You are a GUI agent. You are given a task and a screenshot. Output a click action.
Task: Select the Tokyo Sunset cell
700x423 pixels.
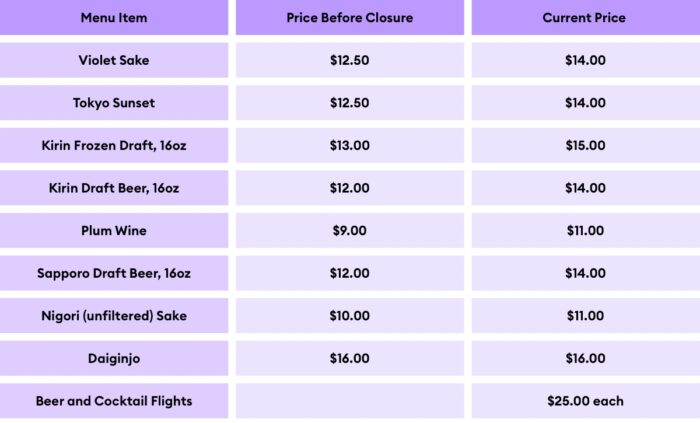113,103
